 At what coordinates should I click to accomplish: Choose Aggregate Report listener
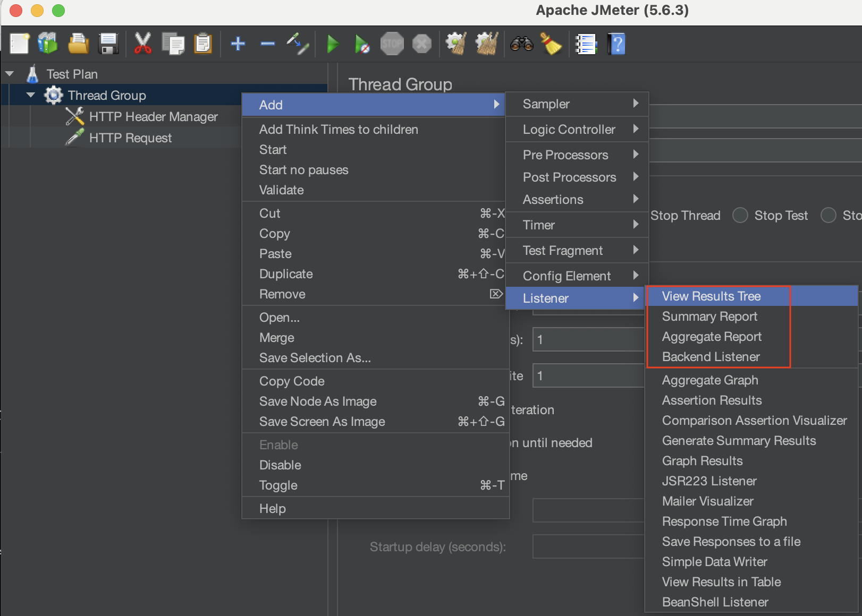[751, 337]
